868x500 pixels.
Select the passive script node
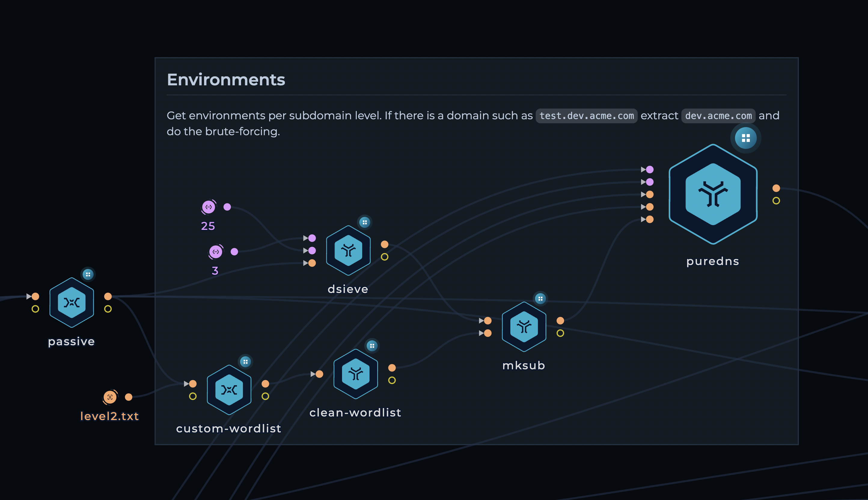72,303
